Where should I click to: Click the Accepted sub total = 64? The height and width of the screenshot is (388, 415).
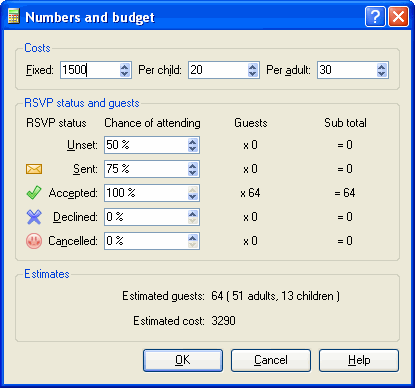coord(345,193)
